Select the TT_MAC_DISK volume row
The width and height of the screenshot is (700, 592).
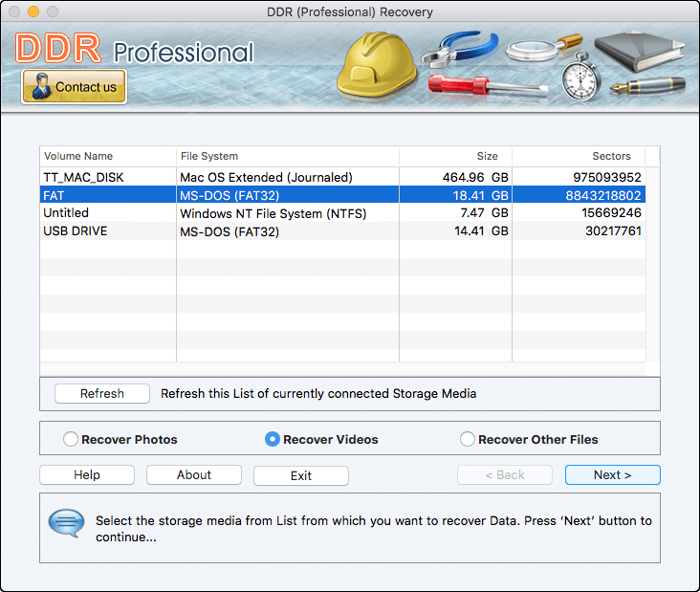tap(342, 177)
